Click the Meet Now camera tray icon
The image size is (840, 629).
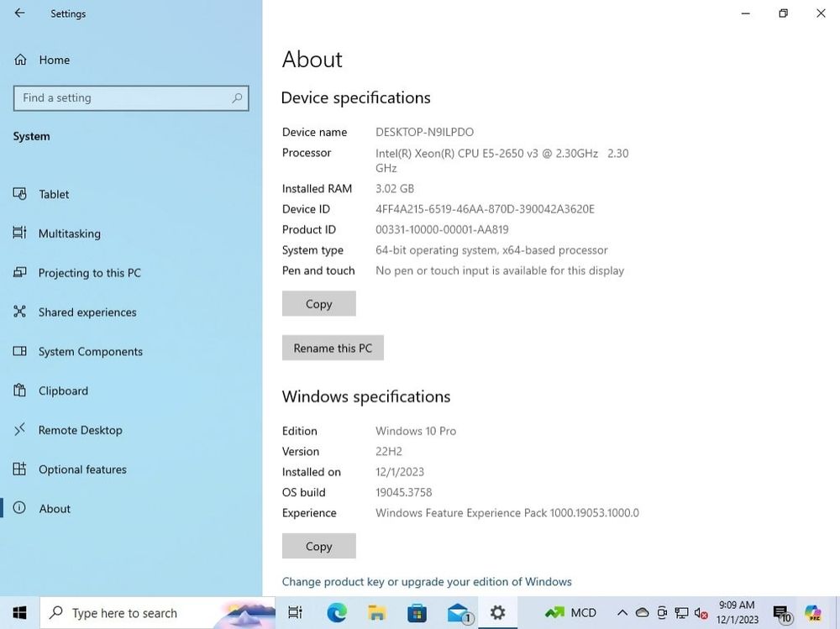pos(662,612)
